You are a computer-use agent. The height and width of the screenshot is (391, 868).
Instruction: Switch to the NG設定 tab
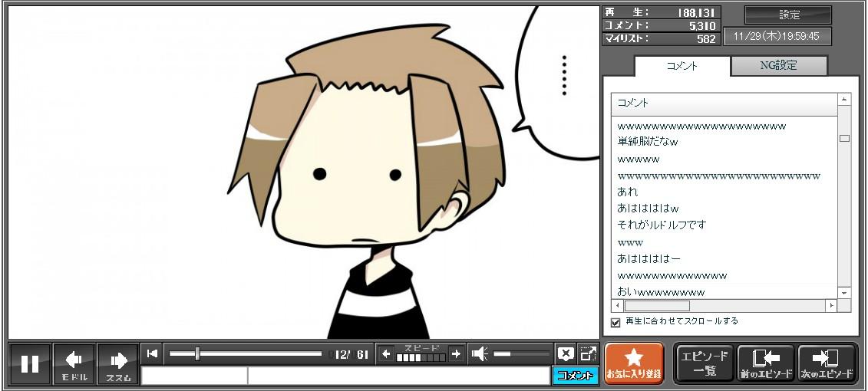(778, 66)
